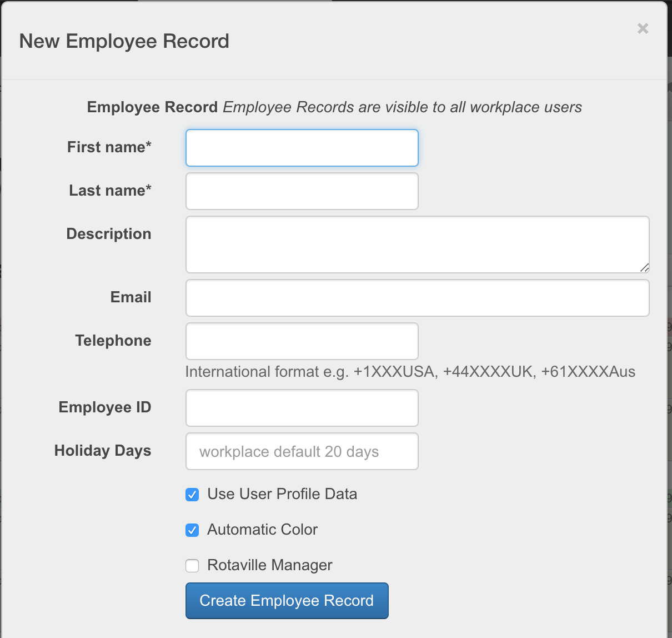Click the Holiday Days field with placeholder
The image size is (672, 638).
click(x=302, y=451)
